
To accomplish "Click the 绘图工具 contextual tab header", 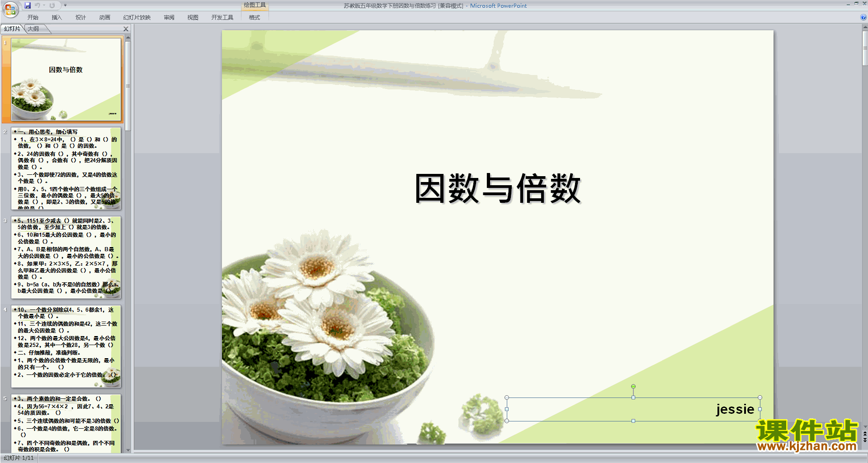I will click(255, 5).
